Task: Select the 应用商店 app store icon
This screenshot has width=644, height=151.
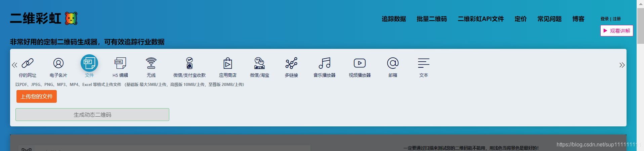Action: (x=228, y=63)
